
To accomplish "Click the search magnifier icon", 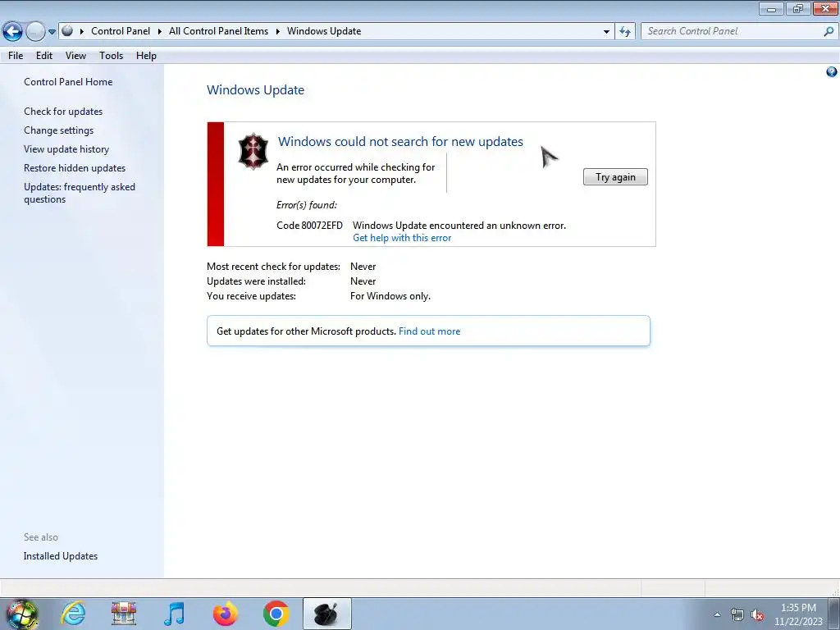I will pyautogui.click(x=829, y=31).
